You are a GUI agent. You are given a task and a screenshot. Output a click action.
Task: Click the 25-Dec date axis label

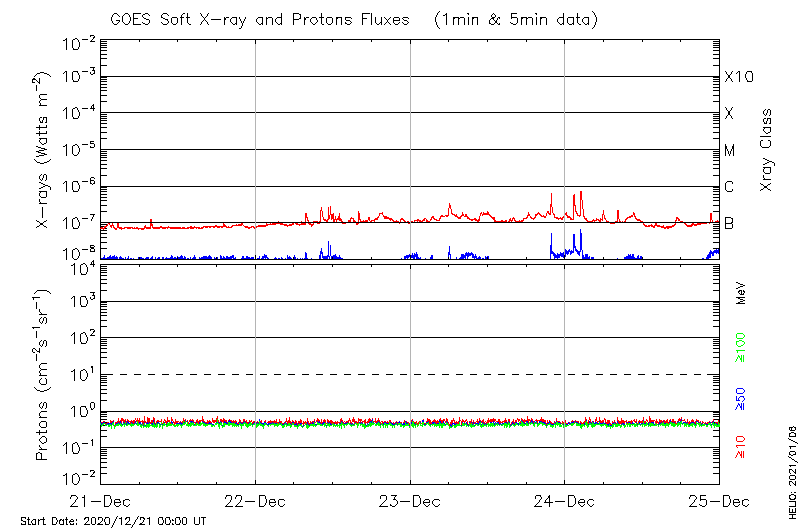[718, 500]
